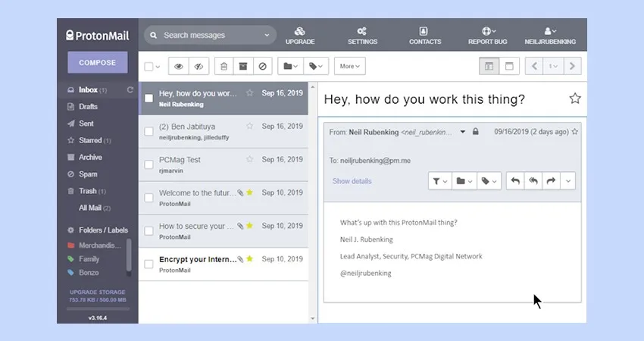Open the message move-to-folder dropdown
This screenshot has height=341, width=644.
click(464, 181)
